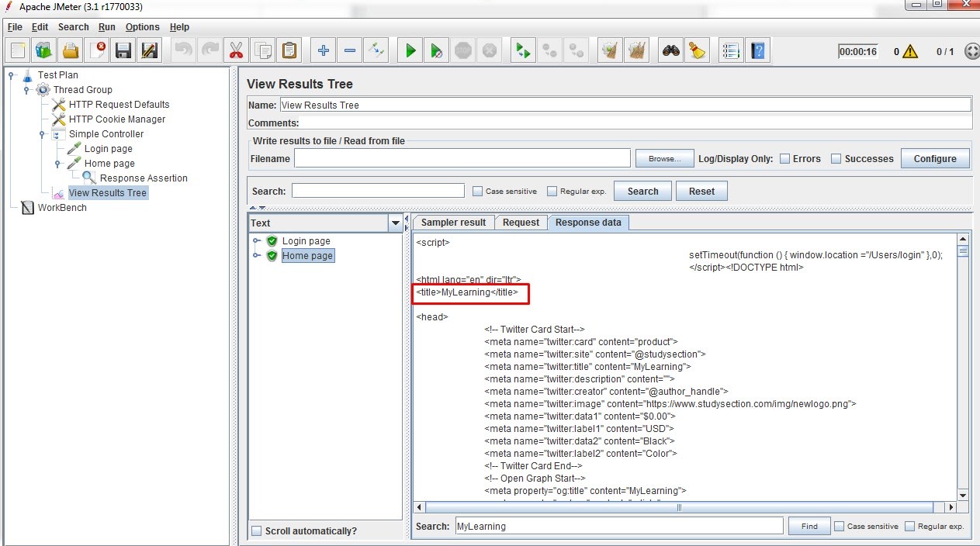This screenshot has height=546, width=980.
Task: Click the Configure button
Action: pos(935,158)
